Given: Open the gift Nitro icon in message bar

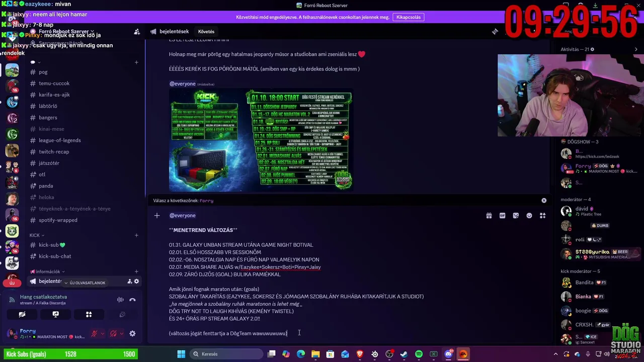Looking at the screenshot, I should (489, 216).
